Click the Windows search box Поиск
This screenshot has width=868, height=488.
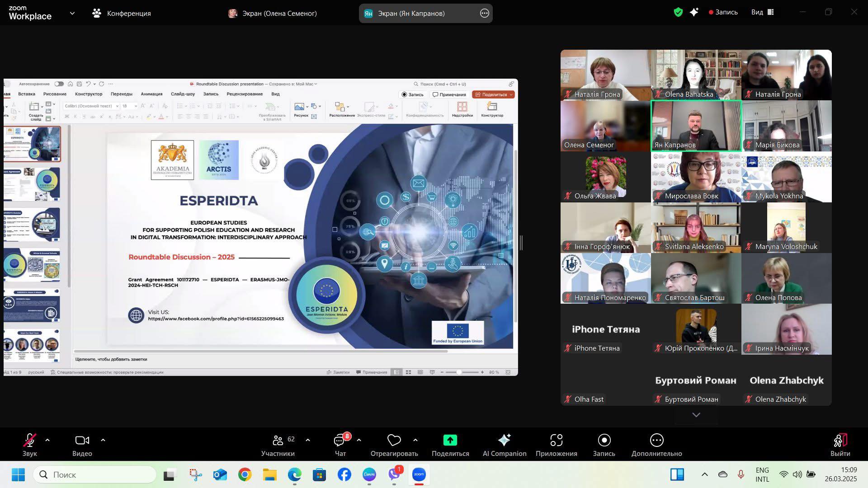(x=94, y=474)
